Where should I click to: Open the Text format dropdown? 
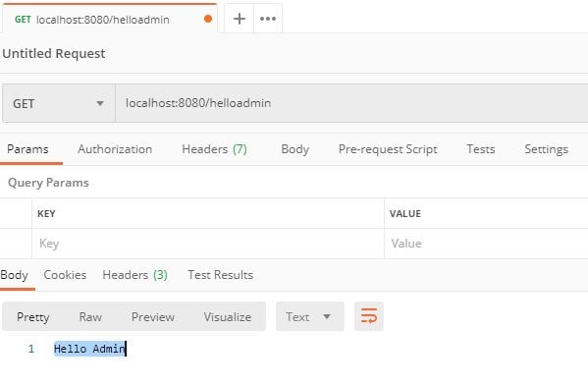[310, 316]
